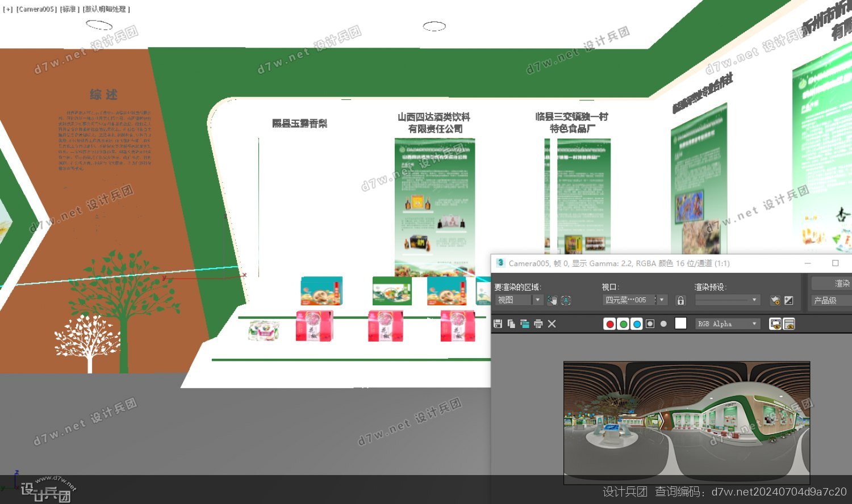Clone the rendered frame window
The height and width of the screenshot is (504, 852).
coord(524,324)
